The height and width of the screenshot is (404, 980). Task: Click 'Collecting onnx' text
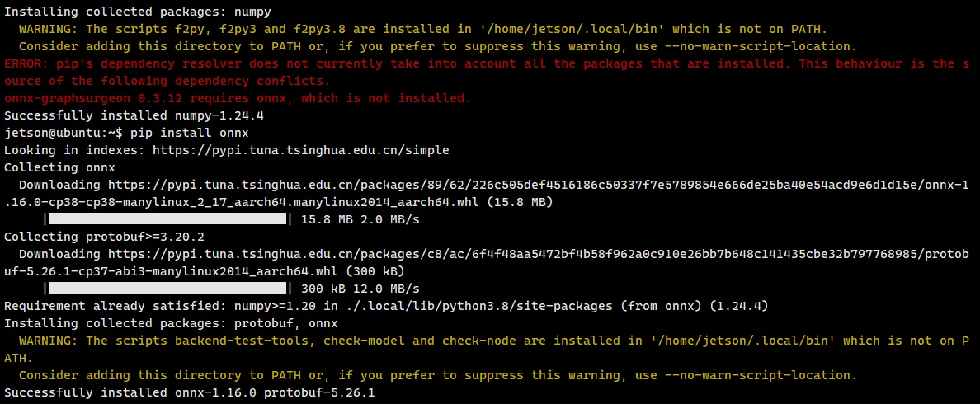[x=59, y=167]
